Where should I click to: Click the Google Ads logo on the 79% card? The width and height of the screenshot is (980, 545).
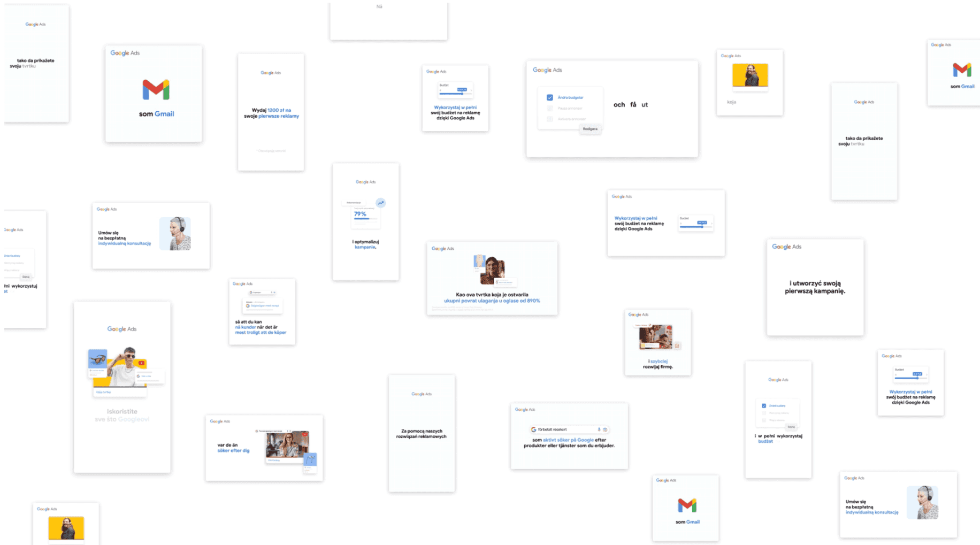366,182
